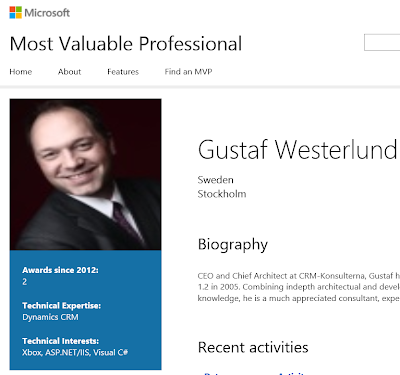This screenshot has height=375, width=400.
Task: Click the Sweden country text
Action: pyautogui.click(x=215, y=180)
